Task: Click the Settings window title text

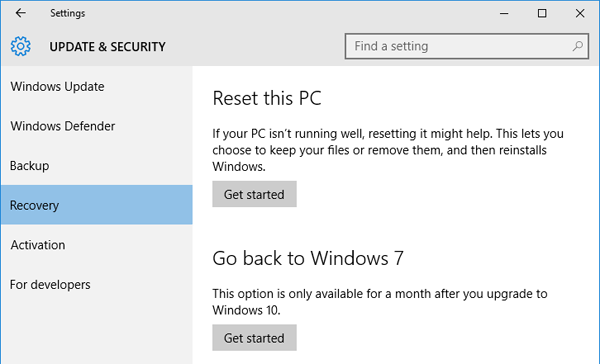Action: 67,13
